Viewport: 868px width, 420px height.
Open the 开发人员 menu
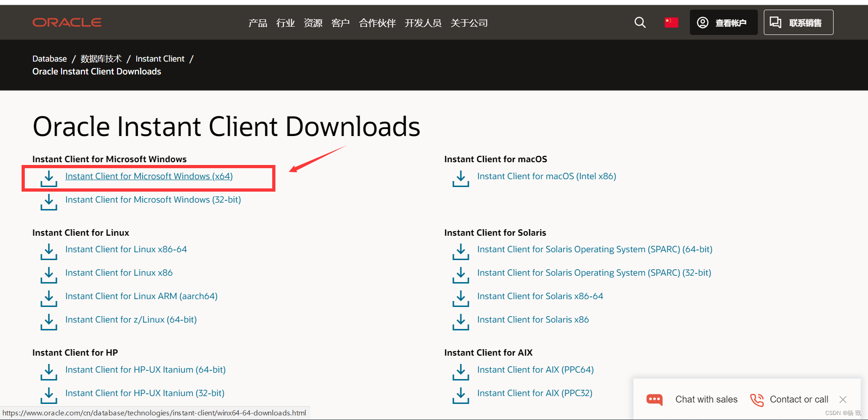[423, 23]
